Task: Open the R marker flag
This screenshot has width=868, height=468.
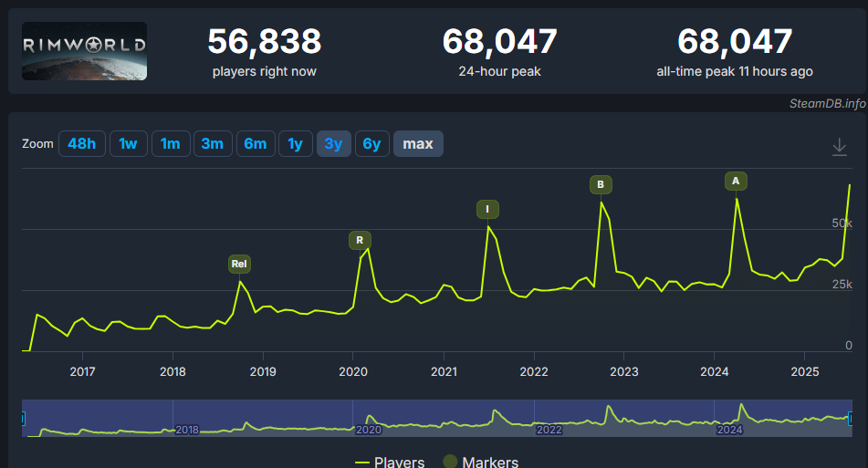Action: tap(360, 241)
